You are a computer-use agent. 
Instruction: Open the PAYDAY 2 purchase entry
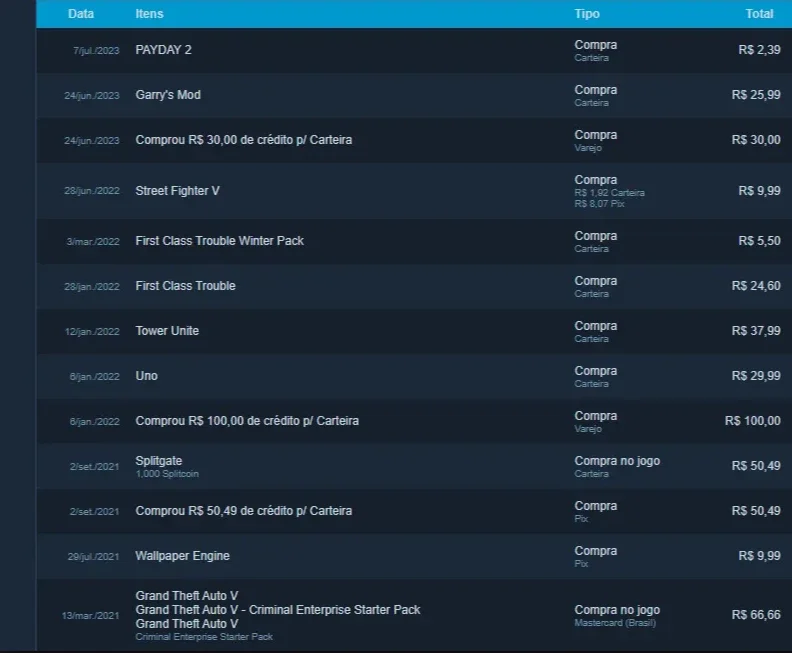point(414,50)
